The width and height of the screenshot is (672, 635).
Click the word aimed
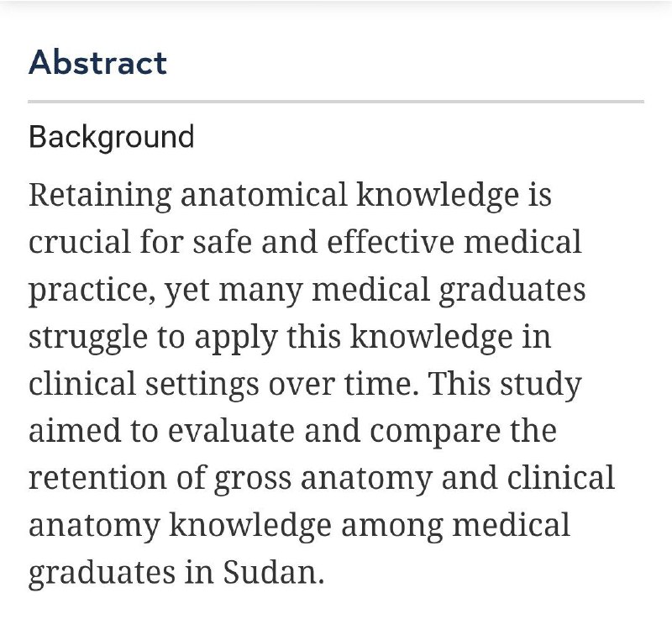coord(75,431)
